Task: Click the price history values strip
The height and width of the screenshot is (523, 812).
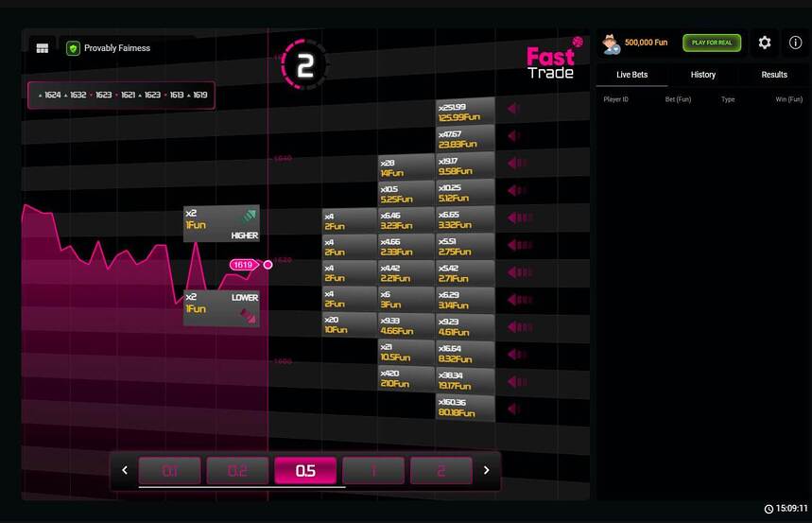Action: pos(121,96)
